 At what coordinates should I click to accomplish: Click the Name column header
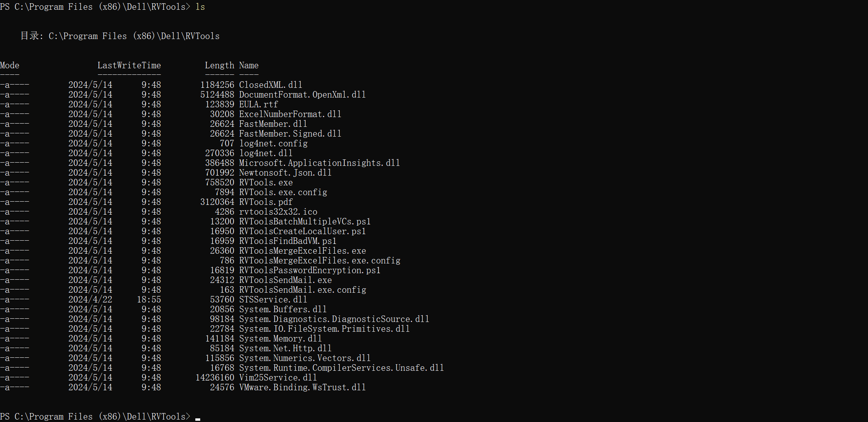point(249,65)
